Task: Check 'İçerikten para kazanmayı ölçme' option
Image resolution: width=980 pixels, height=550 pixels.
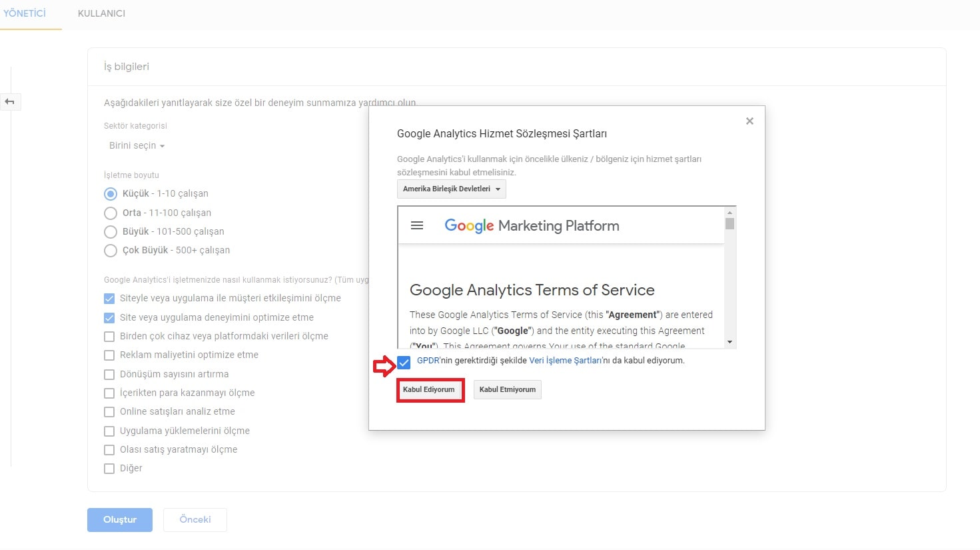Action: [x=109, y=393]
